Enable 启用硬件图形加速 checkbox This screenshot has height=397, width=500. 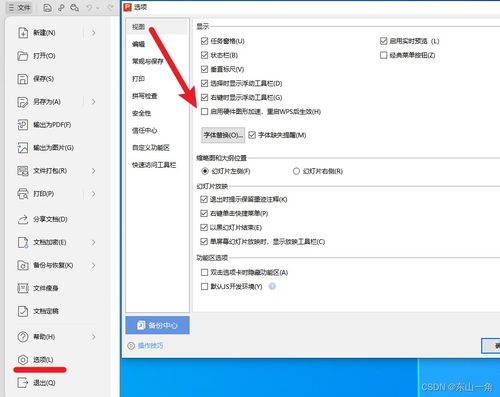tap(204, 111)
